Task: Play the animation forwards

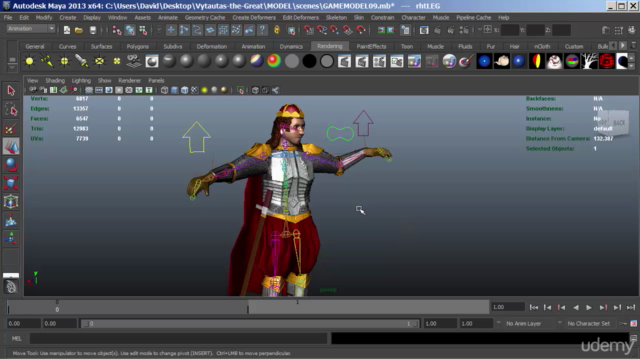Action: (x=589, y=307)
